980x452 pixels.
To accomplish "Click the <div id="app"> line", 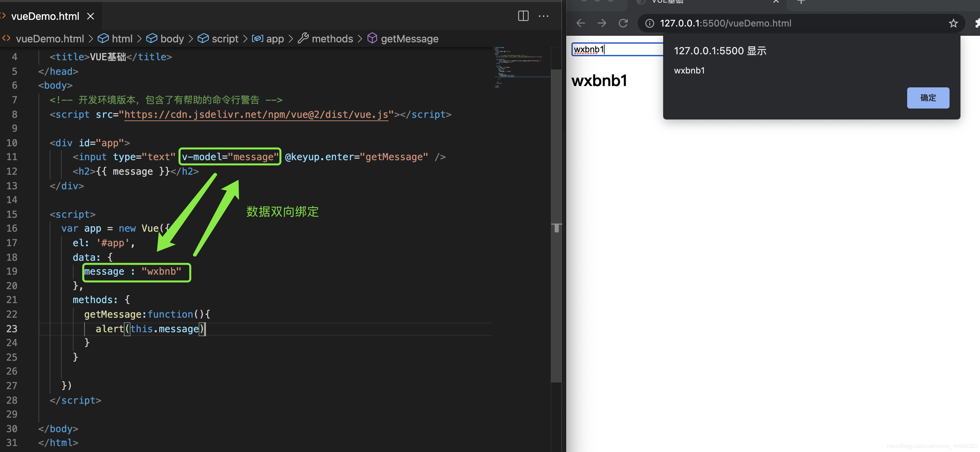I will (x=90, y=143).
